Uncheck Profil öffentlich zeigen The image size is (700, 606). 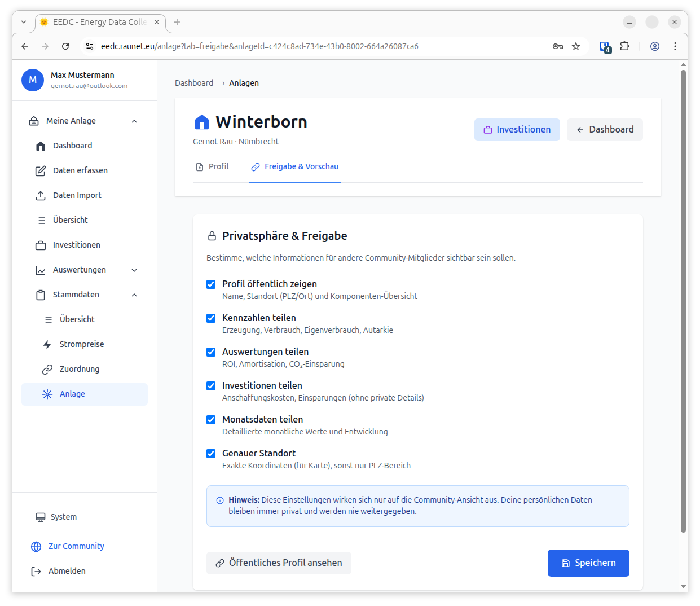[x=211, y=284]
